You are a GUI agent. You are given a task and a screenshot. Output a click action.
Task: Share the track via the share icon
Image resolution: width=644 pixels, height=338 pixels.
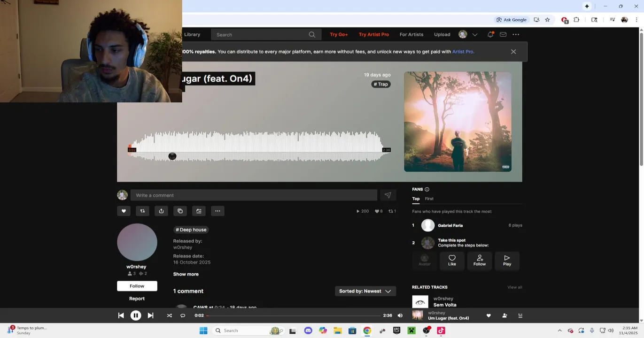(x=161, y=211)
